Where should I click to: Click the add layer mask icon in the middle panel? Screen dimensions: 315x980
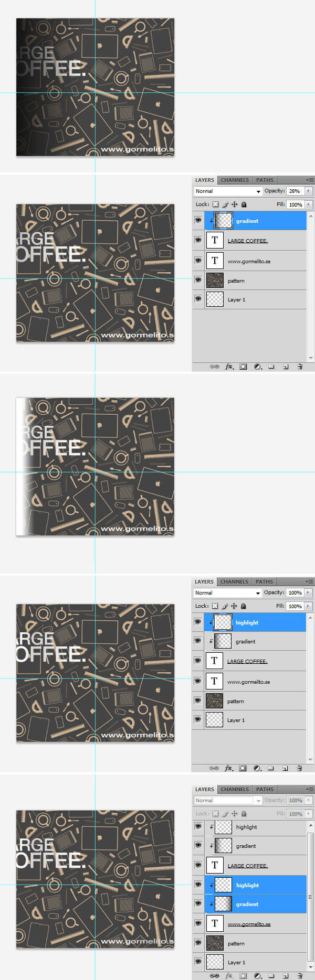coord(243,768)
